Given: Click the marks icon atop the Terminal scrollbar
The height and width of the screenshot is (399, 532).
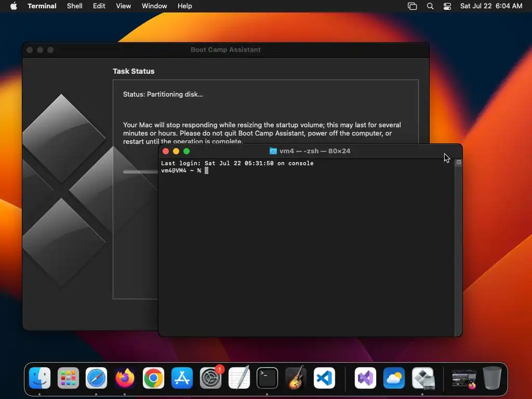Looking at the screenshot, I should [x=458, y=163].
